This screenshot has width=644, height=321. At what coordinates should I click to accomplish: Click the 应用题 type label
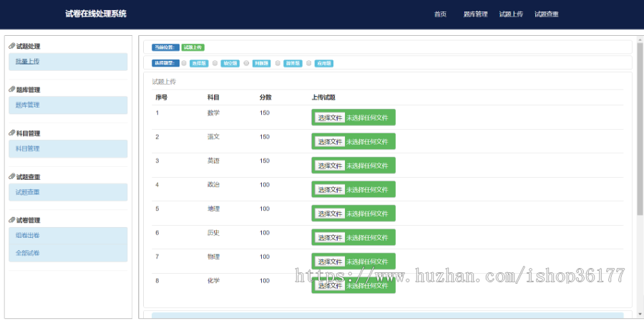tap(323, 63)
